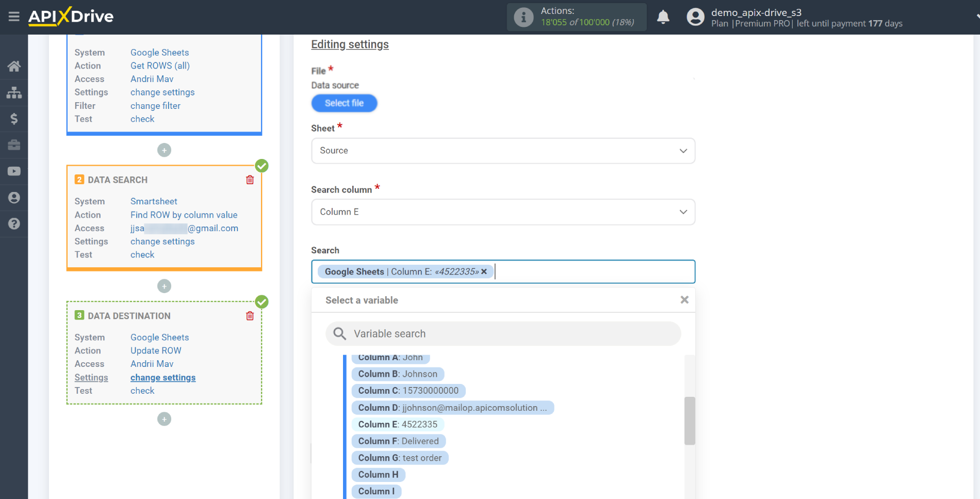
Task: Open the Update ROW action link
Action: coord(156,351)
